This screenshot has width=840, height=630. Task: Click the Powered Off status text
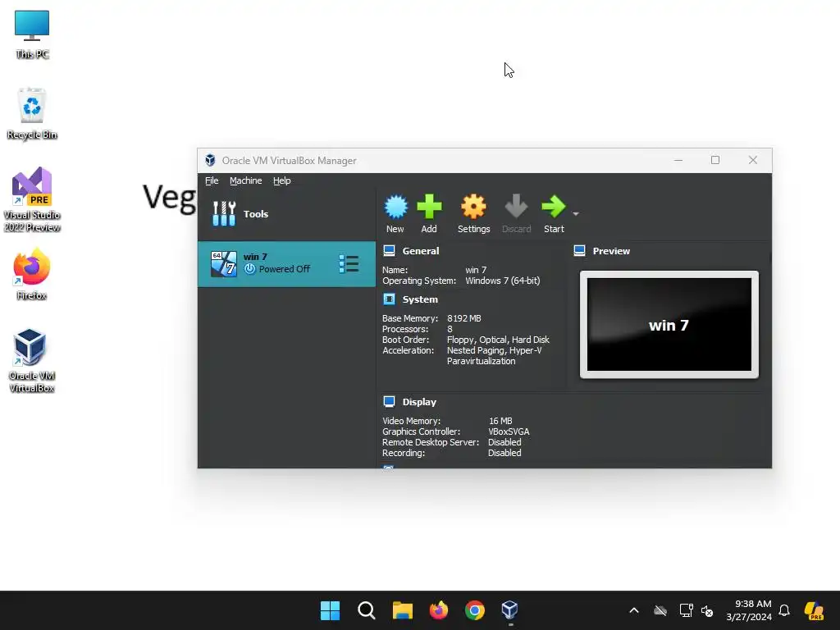tap(285, 269)
